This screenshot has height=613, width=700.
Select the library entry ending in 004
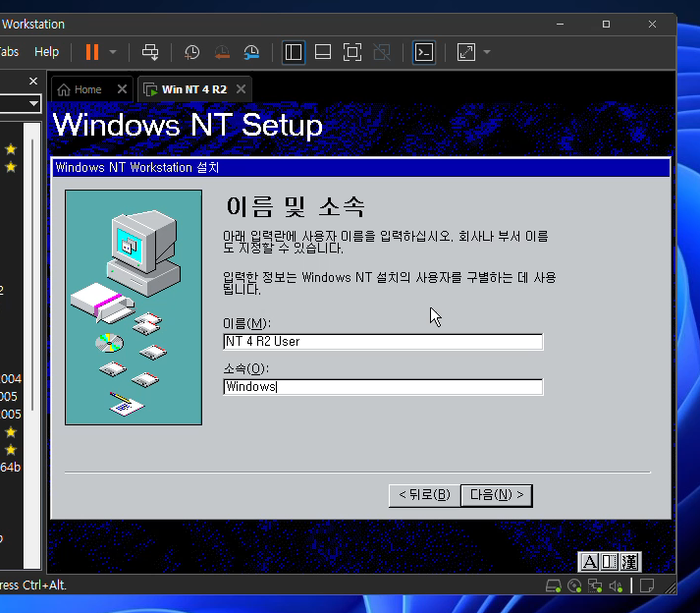coord(11,379)
